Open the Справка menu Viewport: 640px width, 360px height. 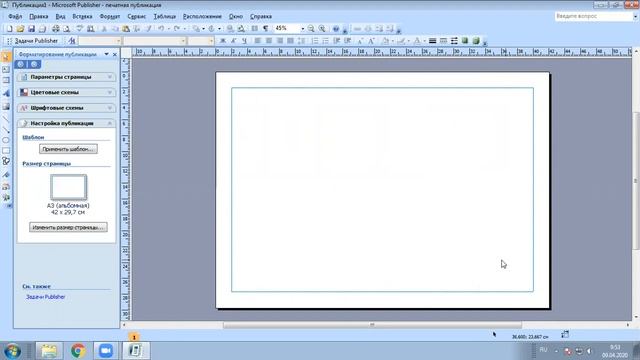[x=261, y=16]
